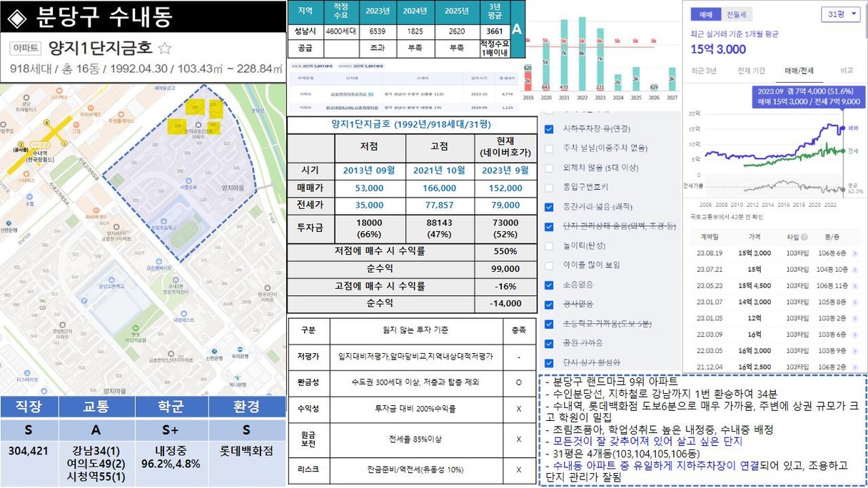Toggle the 동간거리 넓음 (쾌적) checkbox
Screen dimensions: 868x488
pos(549,207)
